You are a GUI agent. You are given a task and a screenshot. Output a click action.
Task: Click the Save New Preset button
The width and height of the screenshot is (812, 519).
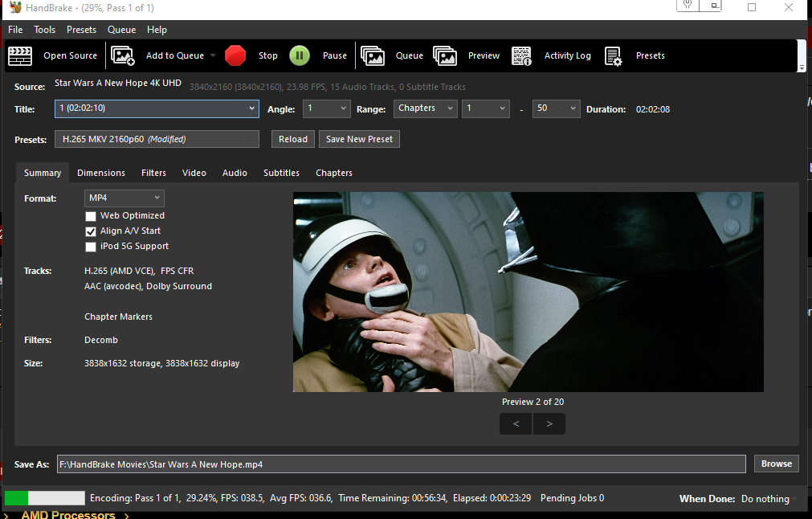tap(359, 139)
